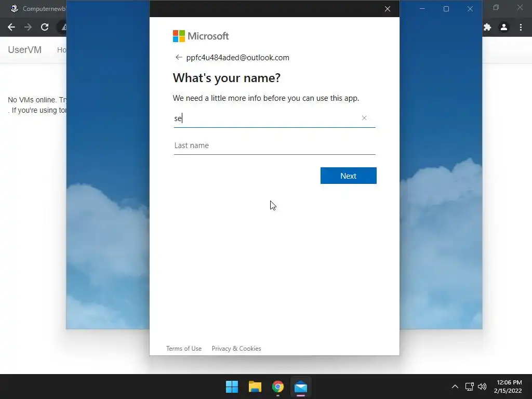Click the First name input containing 'se'
The width and height of the screenshot is (532, 399).
274,118
